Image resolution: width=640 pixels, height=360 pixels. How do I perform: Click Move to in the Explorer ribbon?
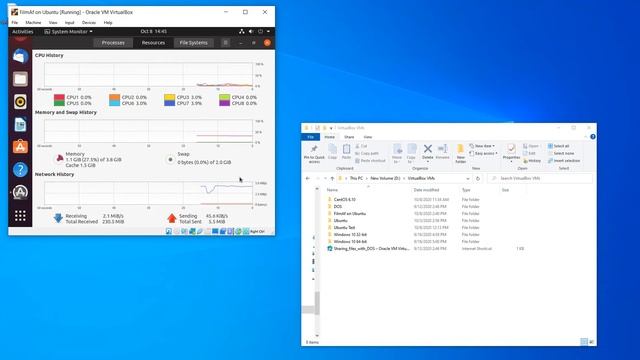click(397, 153)
